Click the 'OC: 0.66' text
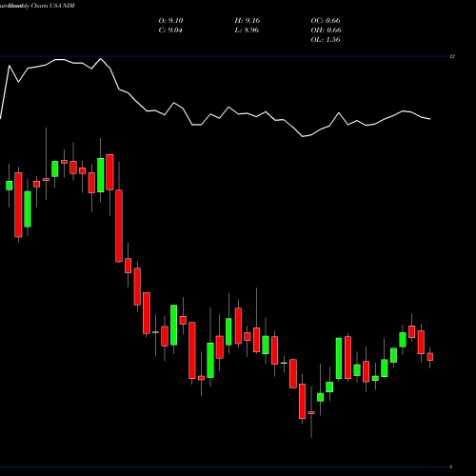This screenshot has width=476, height=476. pyautogui.click(x=326, y=21)
